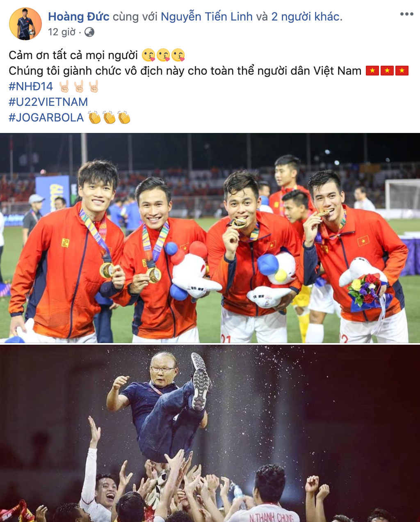Open the post options three-dots menu
Image resolution: width=420 pixels, height=522 pixels.
406,14
